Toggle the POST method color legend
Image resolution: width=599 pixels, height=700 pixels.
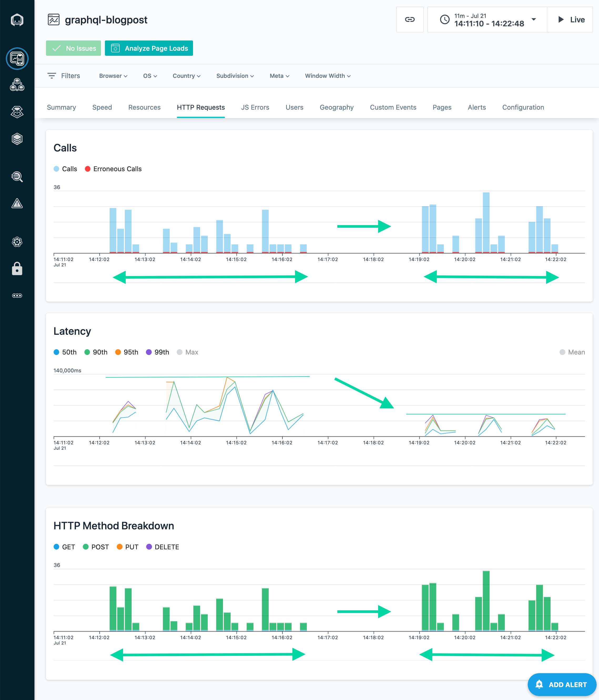click(x=96, y=547)
